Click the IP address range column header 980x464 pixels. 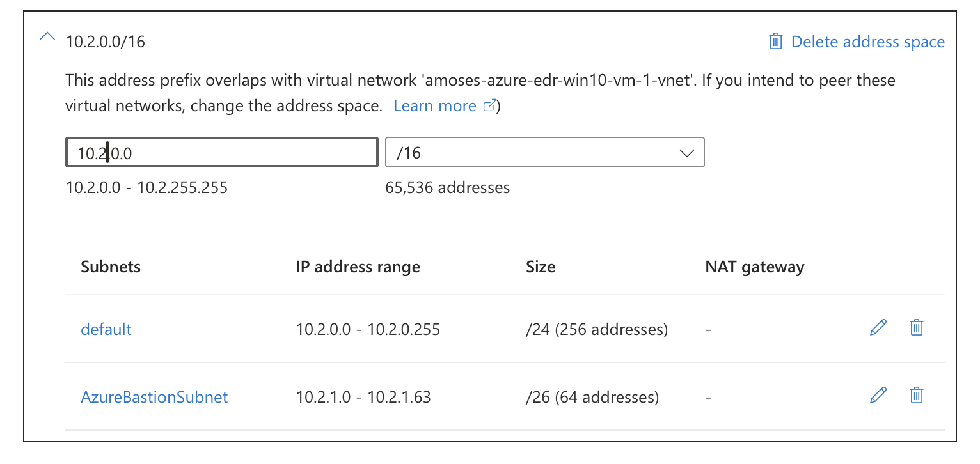(x=358, y=267)
